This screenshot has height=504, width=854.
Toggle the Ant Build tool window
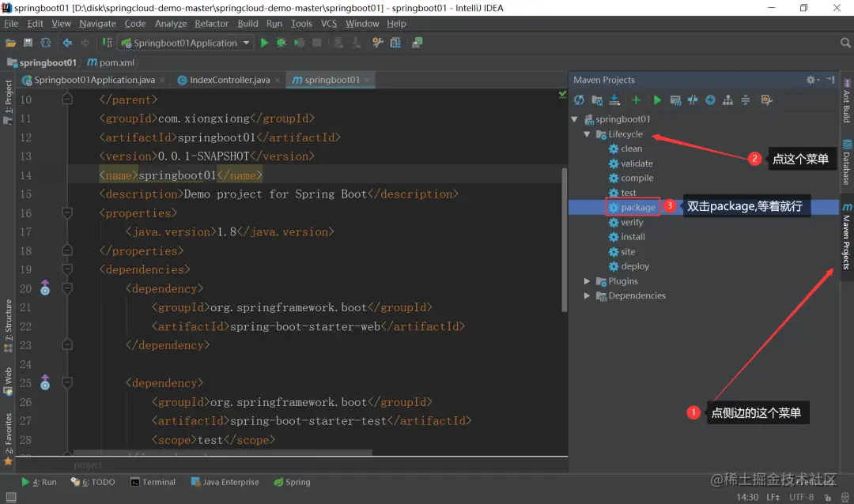pyautogui.click(x=847, y=101)
